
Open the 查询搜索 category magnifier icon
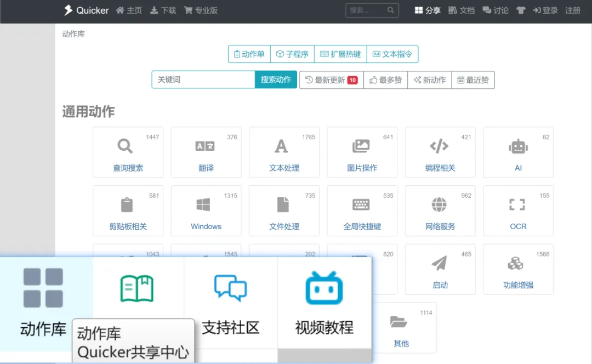[x=125, y=146]
